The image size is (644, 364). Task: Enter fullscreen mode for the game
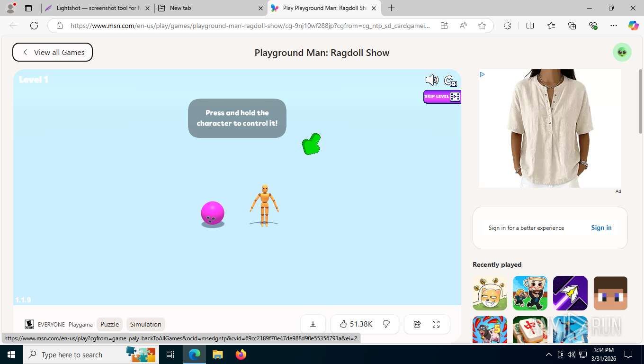[x=436, y=324]
